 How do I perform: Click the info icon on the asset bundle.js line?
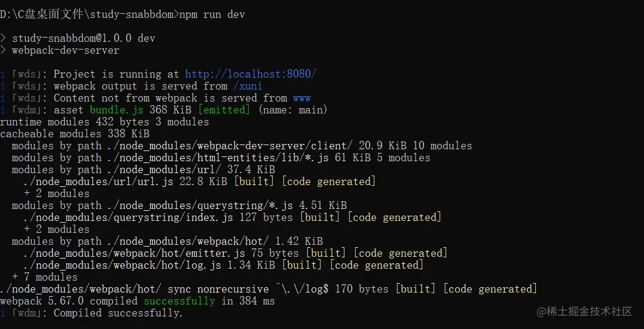pyautogui.click(x=3, y=110)
